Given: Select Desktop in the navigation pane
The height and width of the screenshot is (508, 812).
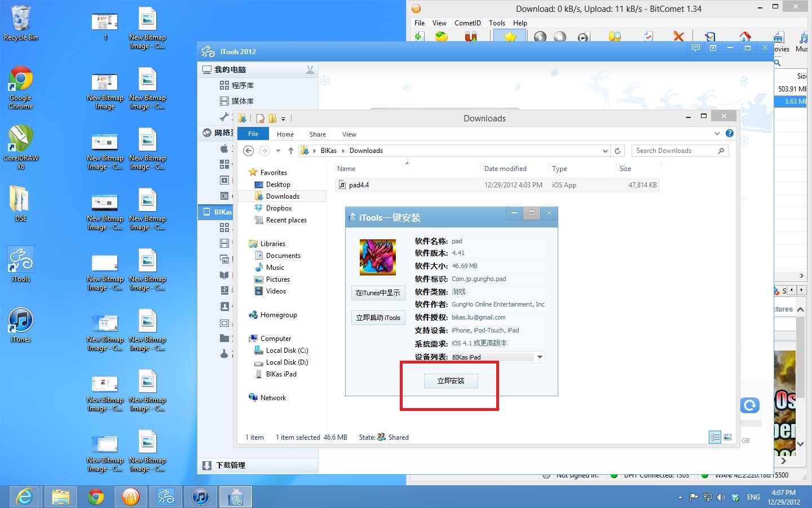Looking at the screenshot, I should click(x=278, y=185).
